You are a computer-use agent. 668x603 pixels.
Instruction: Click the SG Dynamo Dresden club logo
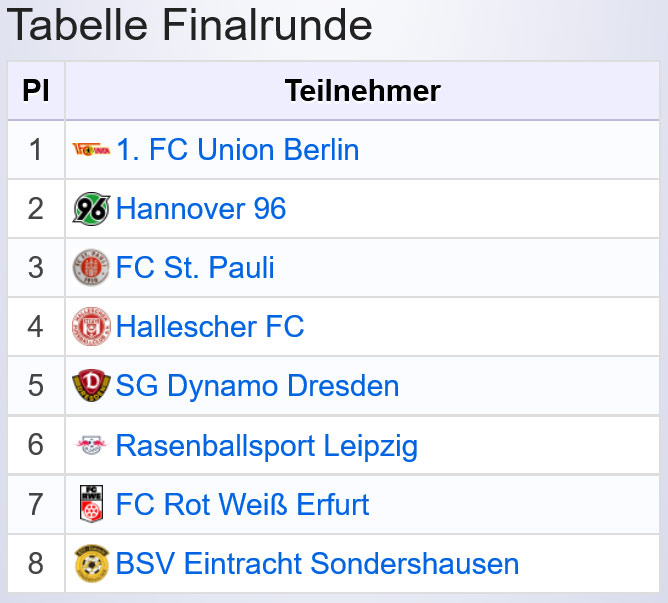tap(92, 386)
